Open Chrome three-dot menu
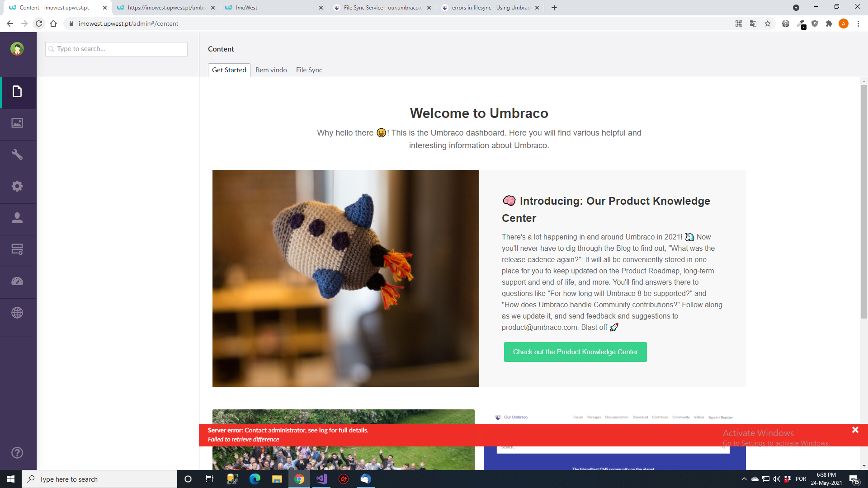Screen dimensions: 868x488 858,23
